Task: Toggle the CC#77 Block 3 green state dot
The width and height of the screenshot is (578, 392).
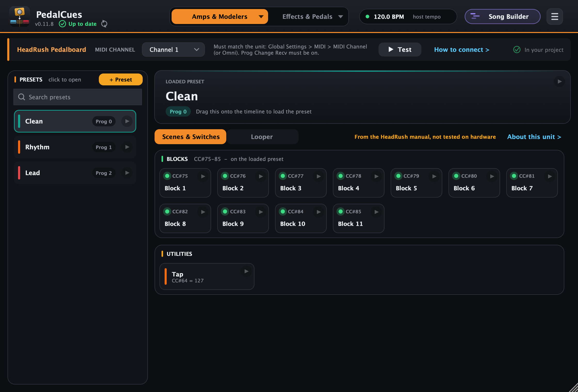Action: coord(283,176)
